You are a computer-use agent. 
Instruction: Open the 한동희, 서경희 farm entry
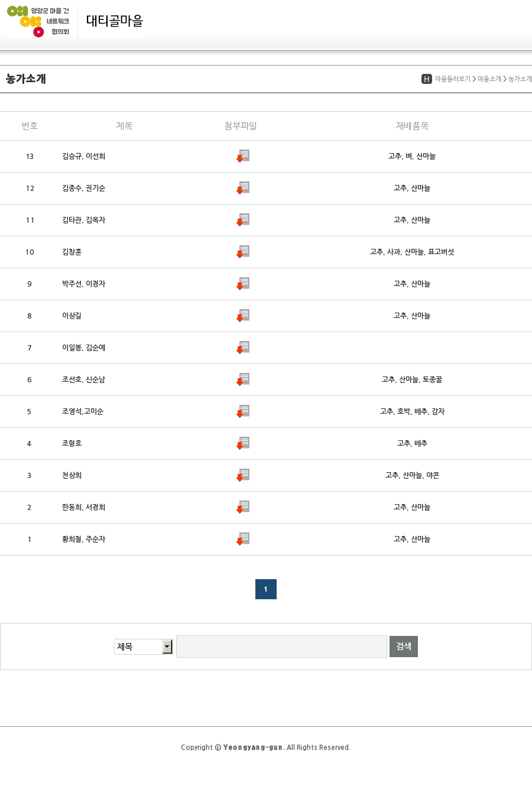(83, 507)
